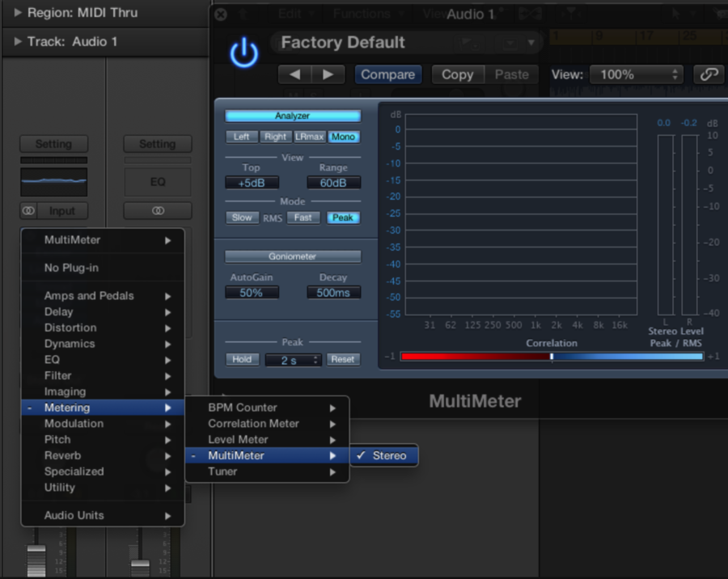This screenshot has height=579, width=728.
Task: Click the peak Reset button
Action: click(343, 359)
